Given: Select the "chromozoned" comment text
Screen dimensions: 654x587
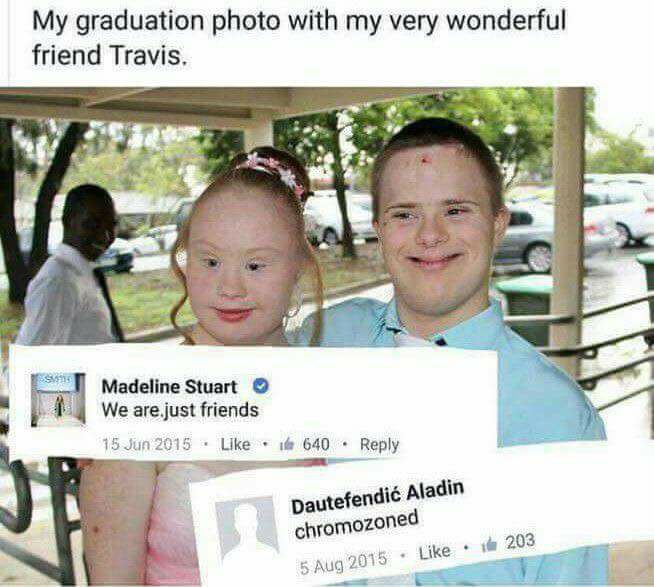Looking at the screenshot, I should click(x=356, y=525).
